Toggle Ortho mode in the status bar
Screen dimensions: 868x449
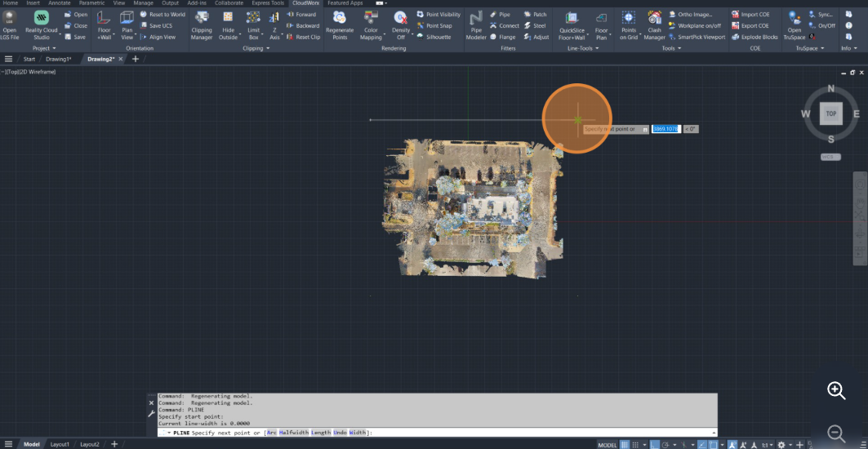click(x=654, y=445)
